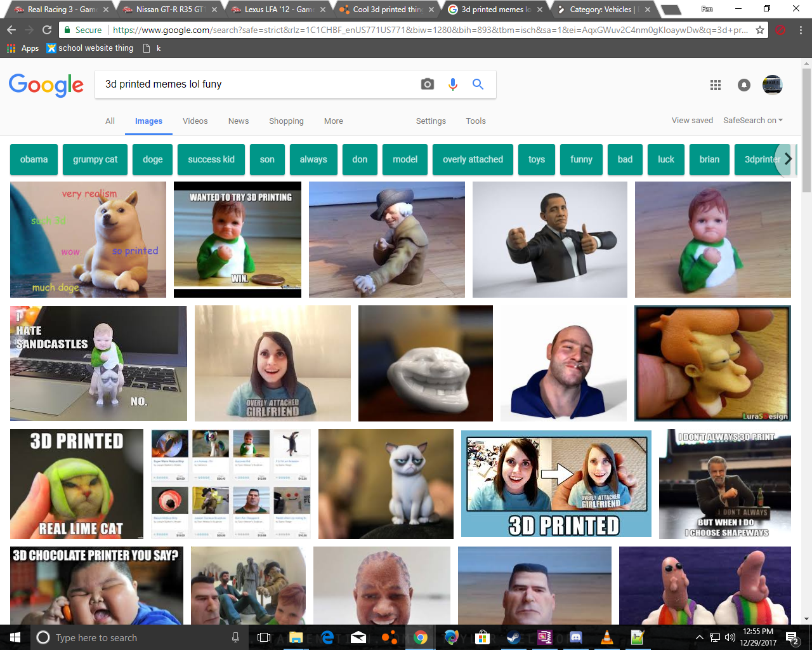Open school website thing bookmark
The height and width of the screenshot is (650, 812).
coord(90,48)
